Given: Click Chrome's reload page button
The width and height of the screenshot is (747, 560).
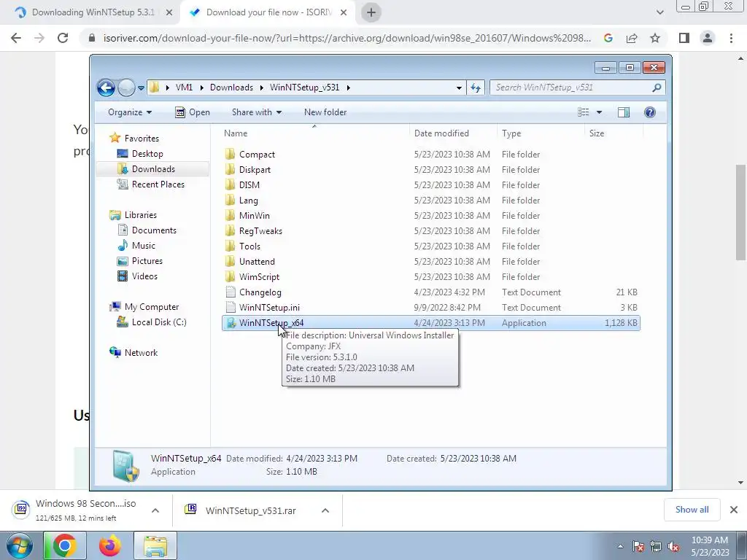Looking at the screenshot, I should click(x=63, y=38).
